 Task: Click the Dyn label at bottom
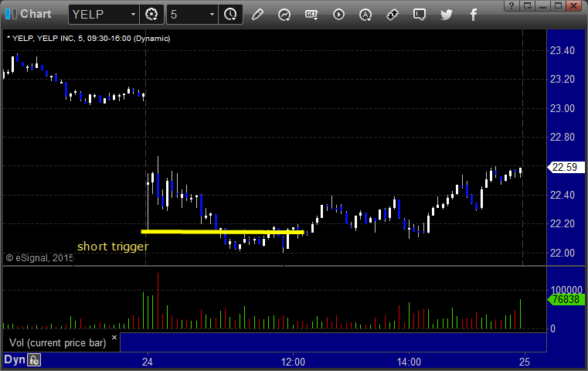pos(15,359)
